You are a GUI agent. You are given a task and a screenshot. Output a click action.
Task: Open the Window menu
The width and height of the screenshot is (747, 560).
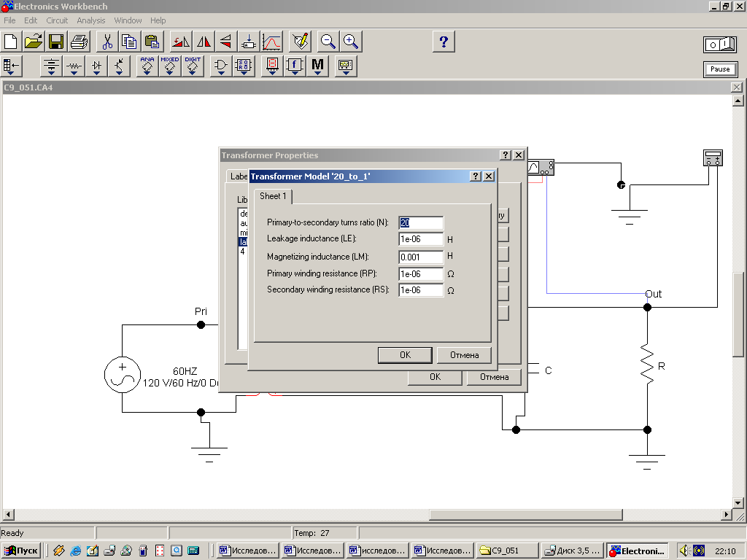[x=128, y=20]
